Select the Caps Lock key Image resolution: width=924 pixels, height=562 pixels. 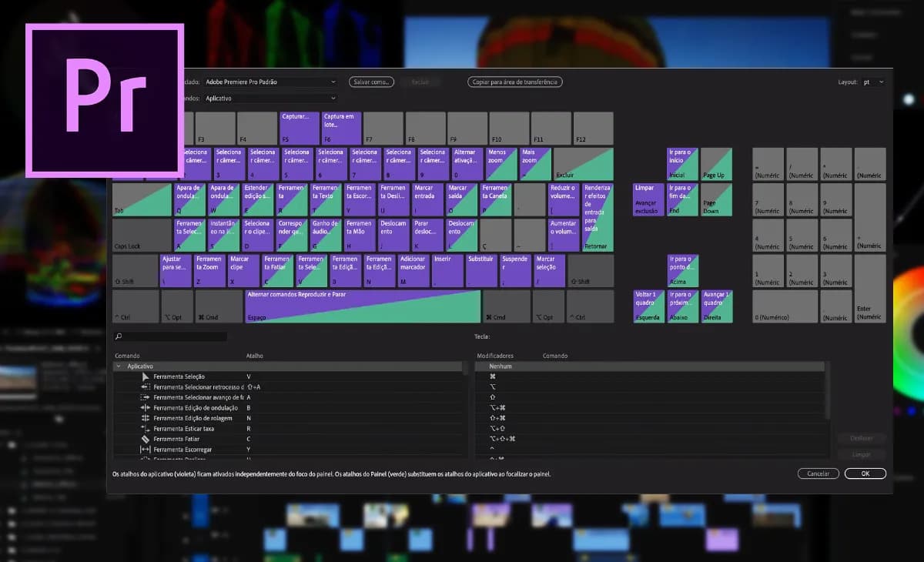pos(142,235)
